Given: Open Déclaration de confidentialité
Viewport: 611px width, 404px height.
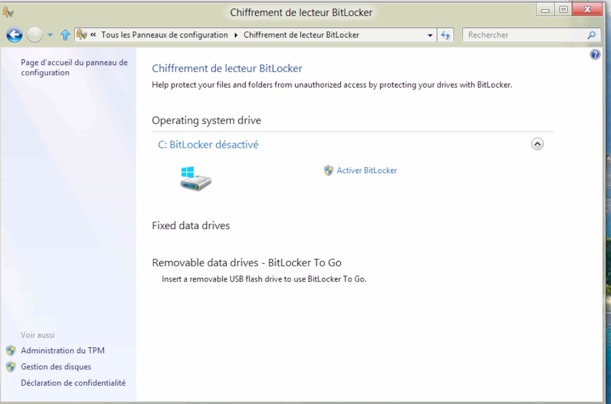Looking at the screenshot, I should pos(73,383).
